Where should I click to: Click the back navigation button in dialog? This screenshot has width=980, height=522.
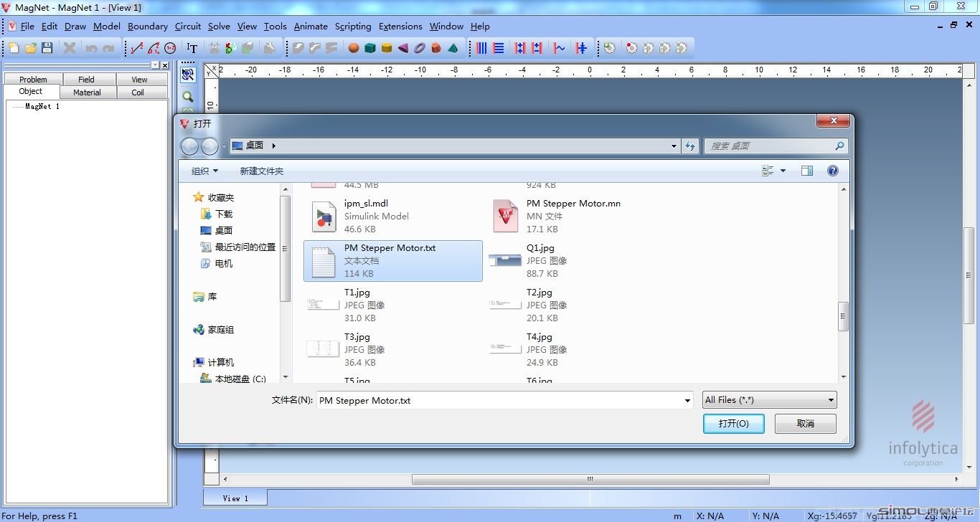pos(189,146)
